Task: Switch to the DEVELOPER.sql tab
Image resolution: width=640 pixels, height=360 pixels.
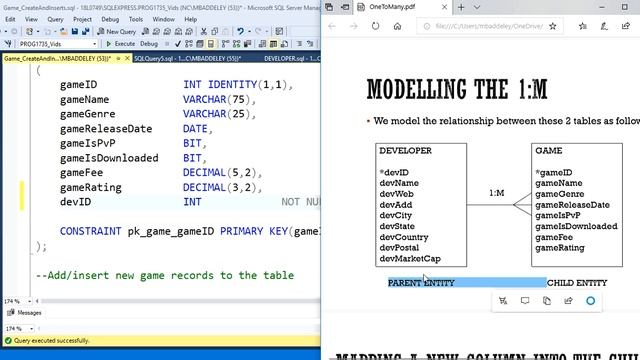Action: click(x=291, y=59)
